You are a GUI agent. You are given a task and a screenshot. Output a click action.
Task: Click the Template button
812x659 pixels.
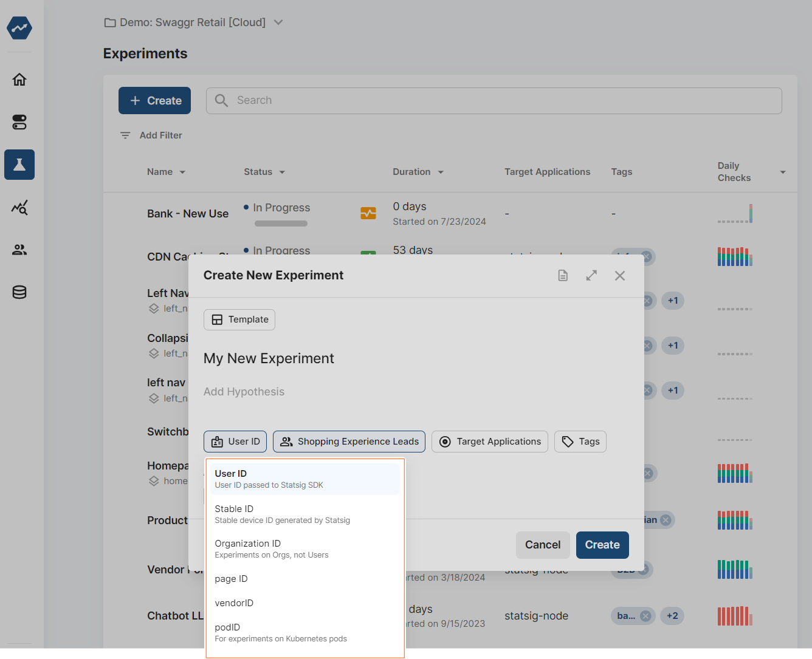(x=239, y=319)
